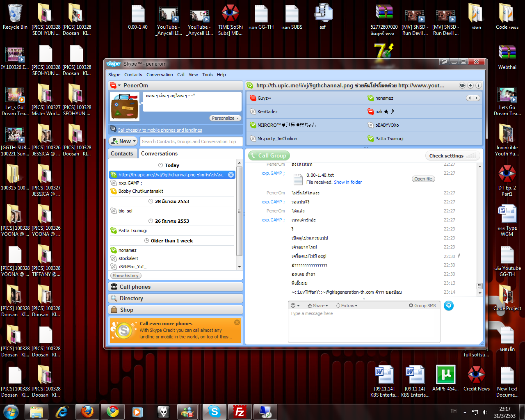The height and width of the screenshot is (420, 525).
Task: Click the Mr.party_ImChokun participant
Action: tap(306, 139)
